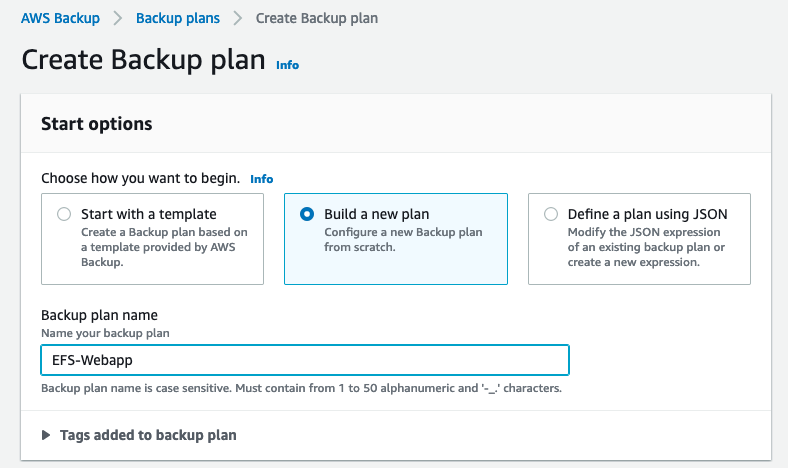This screenshot has height=468, width=788.
Task: Click the chevron after AWS Backup breadcrumb
Action: point(118,18)
